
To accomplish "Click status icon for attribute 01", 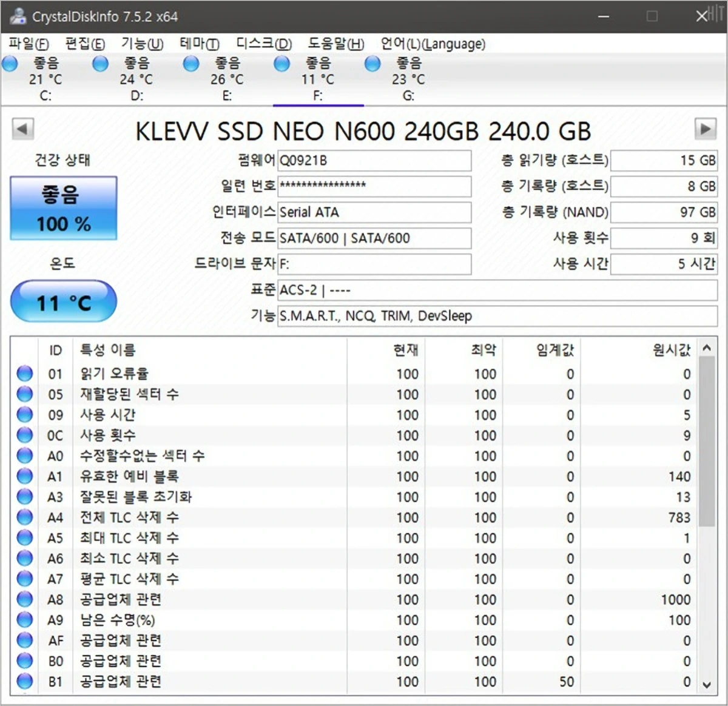I will (25, 374).
